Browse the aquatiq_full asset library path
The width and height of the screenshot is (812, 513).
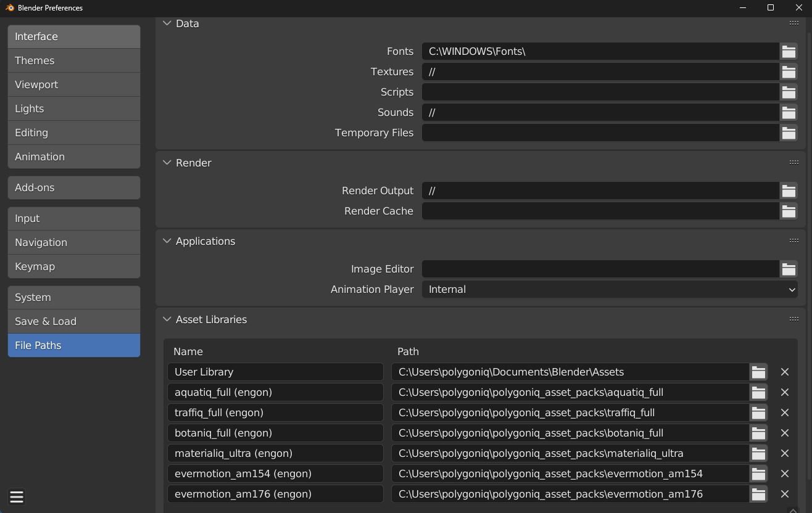point(758,392)
